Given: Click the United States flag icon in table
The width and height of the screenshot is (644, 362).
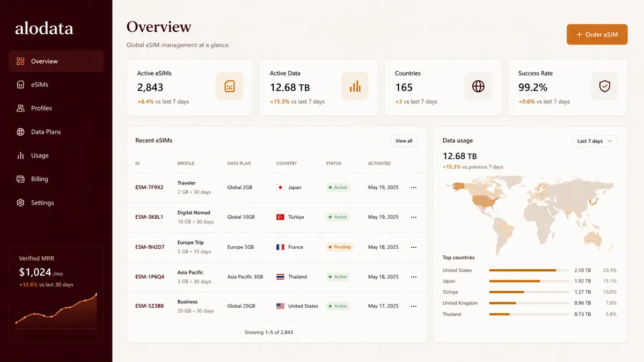Looking at the screenshot, I should point(280,306).
